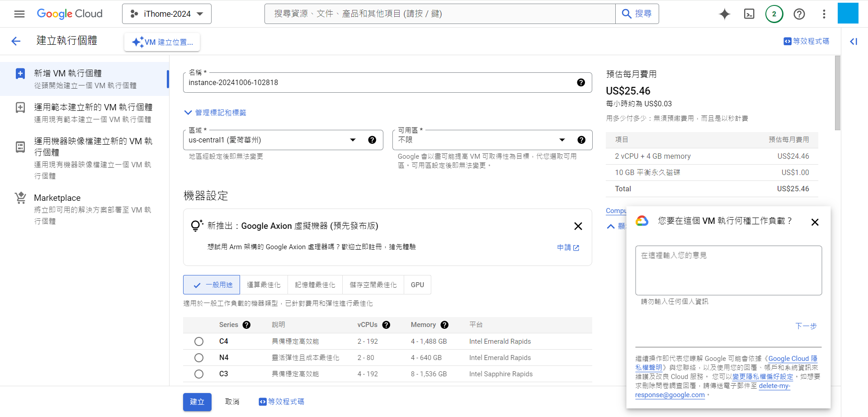Go back using the left arrow
The width and height of the screenshot is (868, 417).
click(16, 41)
